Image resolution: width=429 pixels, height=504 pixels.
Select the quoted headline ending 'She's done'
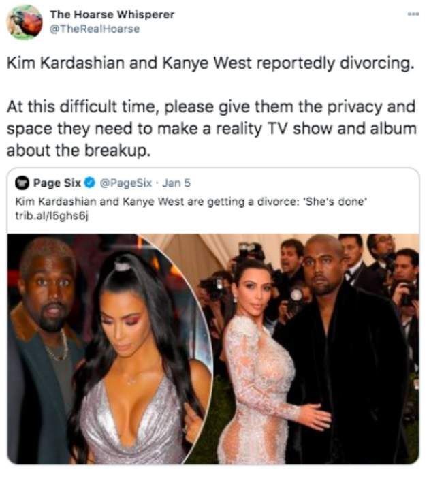(x=191, y=202)
